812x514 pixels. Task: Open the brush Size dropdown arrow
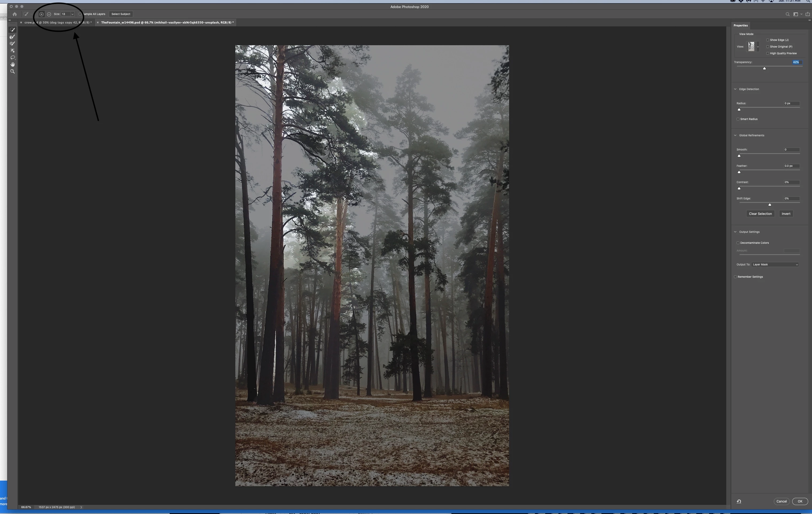[x=72, y=14]
